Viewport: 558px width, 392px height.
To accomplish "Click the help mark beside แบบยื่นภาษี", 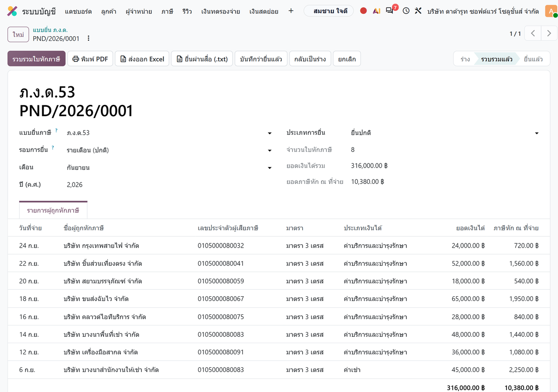I will pyautogui.click(x=56, y=131).
